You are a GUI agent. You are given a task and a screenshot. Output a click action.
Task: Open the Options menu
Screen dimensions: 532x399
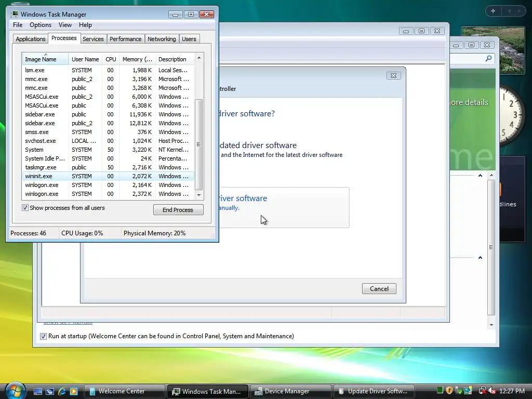41,25
